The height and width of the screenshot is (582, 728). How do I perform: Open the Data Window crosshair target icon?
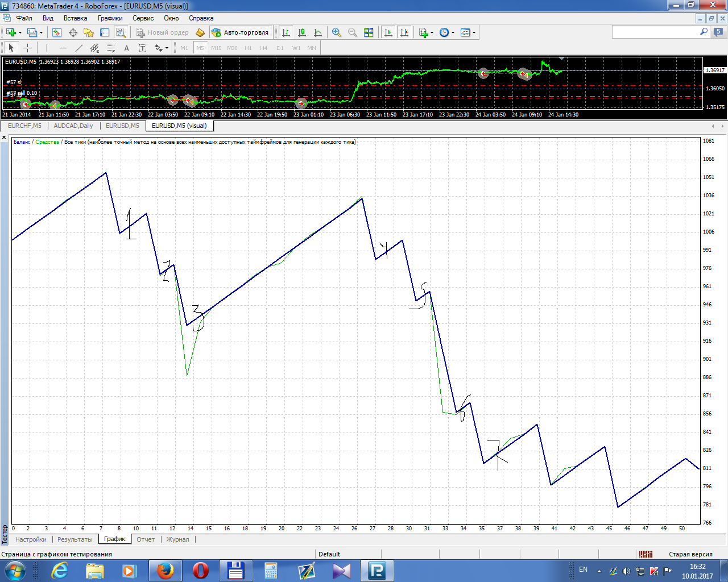tap(73, 32)
